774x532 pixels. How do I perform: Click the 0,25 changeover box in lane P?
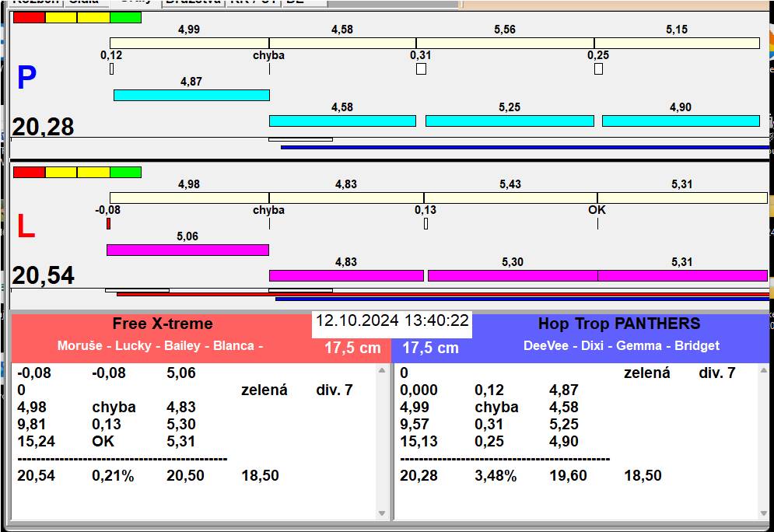click(598, 68)
